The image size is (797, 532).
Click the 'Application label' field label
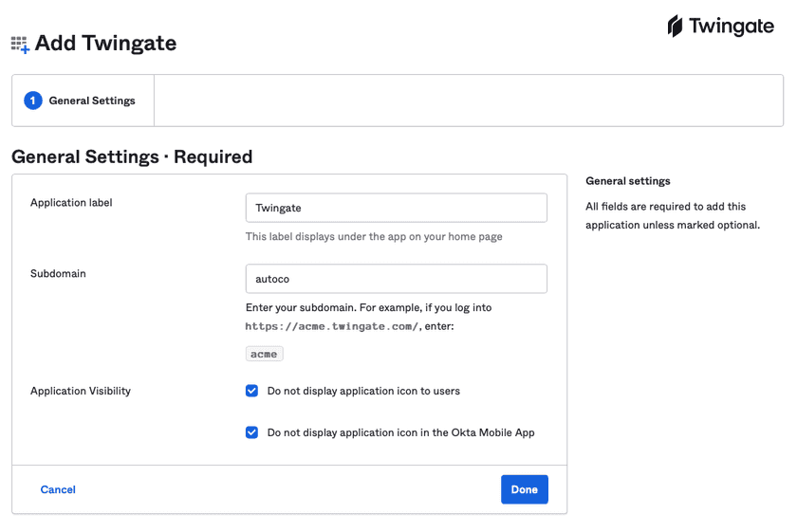tap(71, 203)
